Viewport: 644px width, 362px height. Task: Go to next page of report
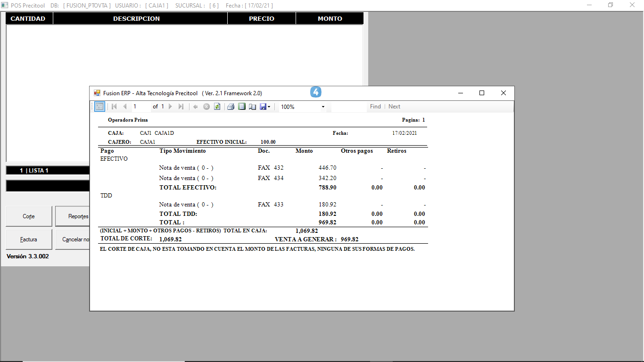170,107
